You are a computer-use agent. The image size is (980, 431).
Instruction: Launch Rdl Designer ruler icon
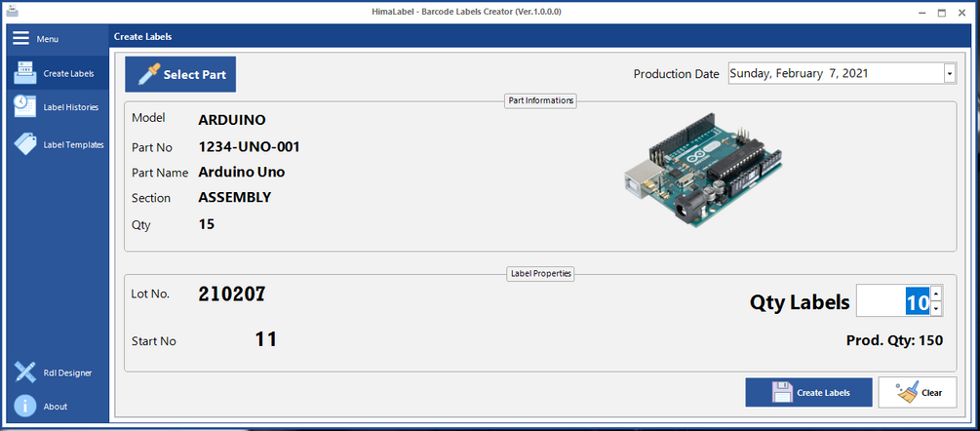[25, 372]
